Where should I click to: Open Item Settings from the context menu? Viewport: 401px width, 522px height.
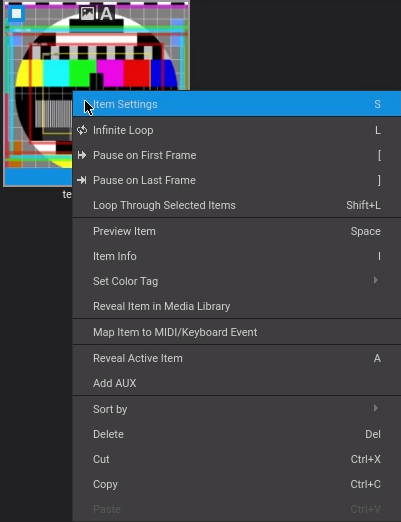pos(237,104)
